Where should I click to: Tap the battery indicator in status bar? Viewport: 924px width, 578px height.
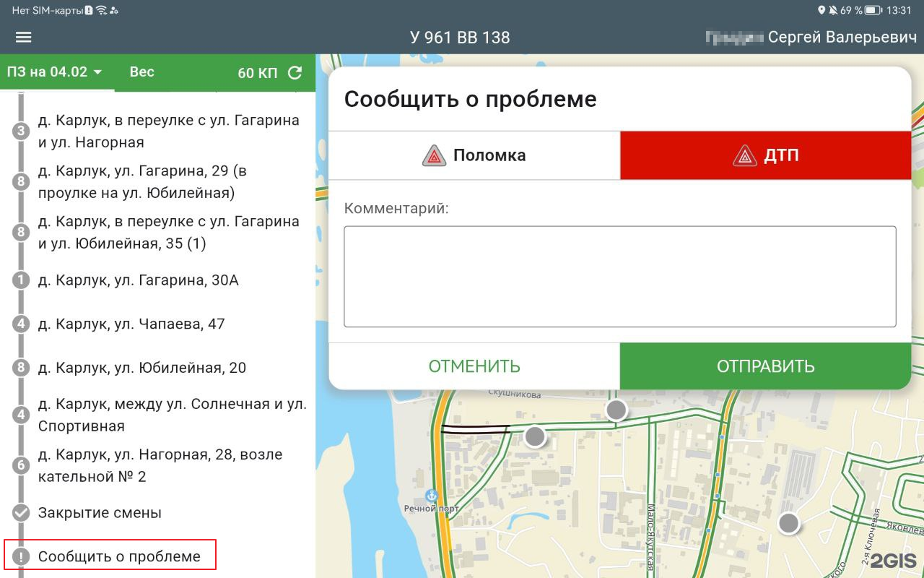(x=873, y=10)
